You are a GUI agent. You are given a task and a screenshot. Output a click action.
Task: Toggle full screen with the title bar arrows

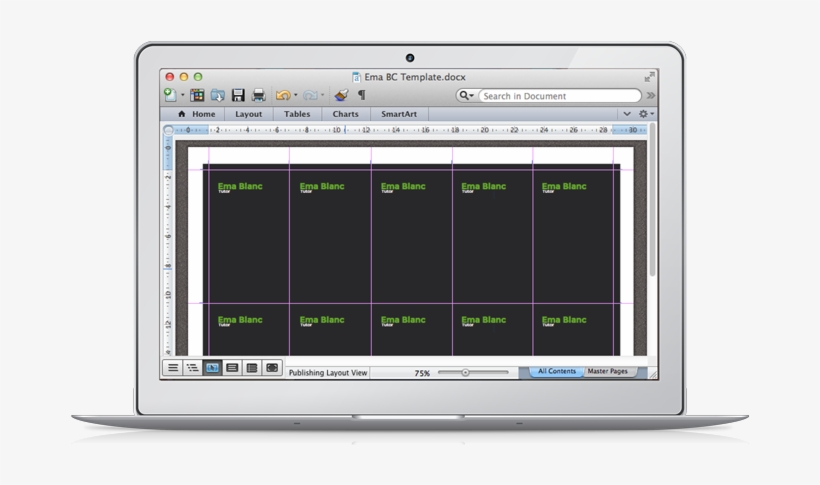[649, 77]
